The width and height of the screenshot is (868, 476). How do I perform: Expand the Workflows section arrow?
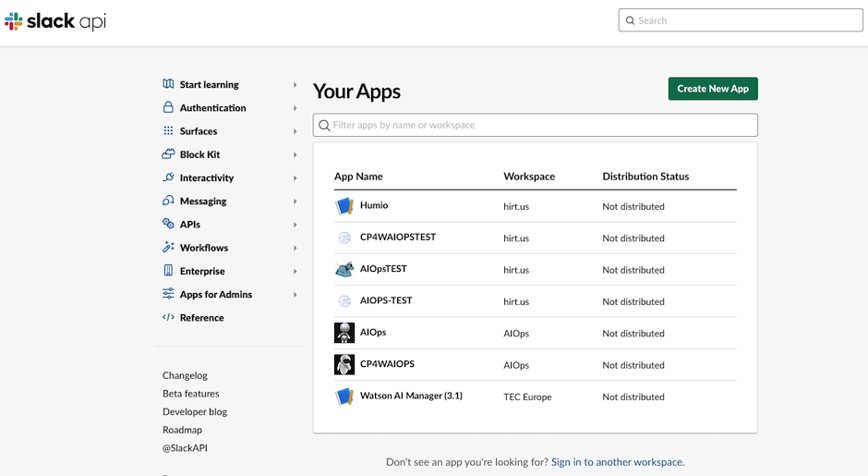click(295, 248)
